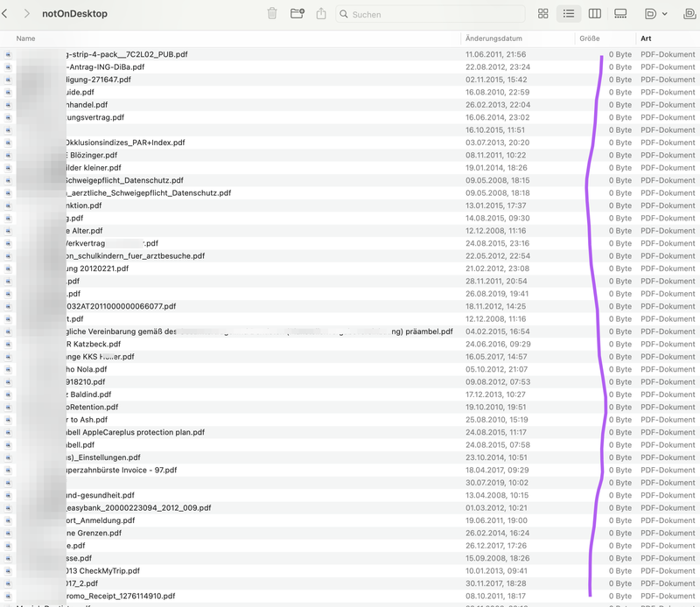This screenshot has width=700, height=607.
Task: Sort by Änderungsdatum column header
Action: (x=494, y=38)
